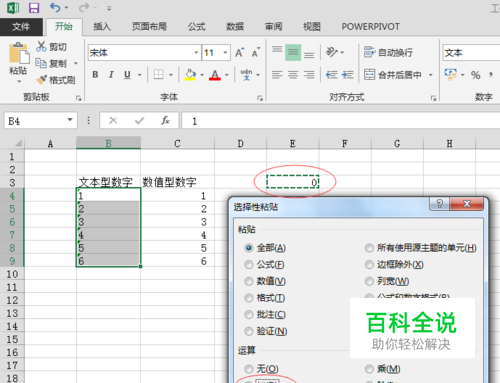This screenshot has height=383, width=500.
Task: Click cell E3 containing 0
Action: coord(293,182)
